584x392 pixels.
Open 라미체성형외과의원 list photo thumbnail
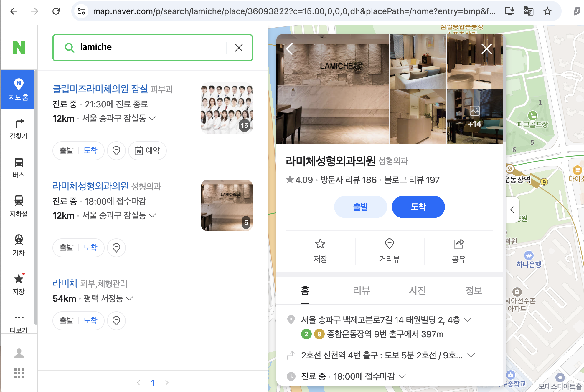(x=227, y=205)
